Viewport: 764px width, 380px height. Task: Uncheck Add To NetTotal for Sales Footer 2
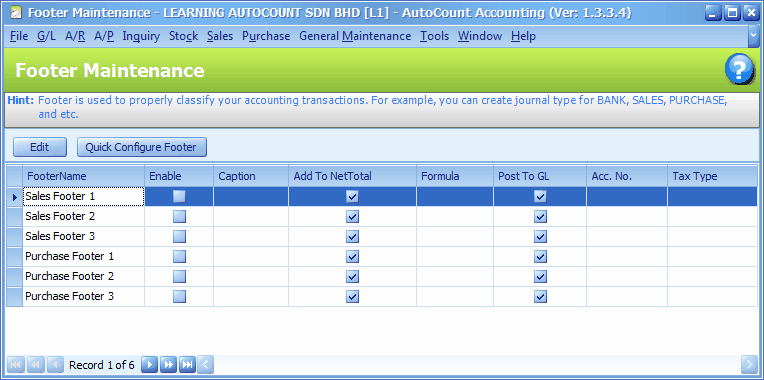(352, 216)
